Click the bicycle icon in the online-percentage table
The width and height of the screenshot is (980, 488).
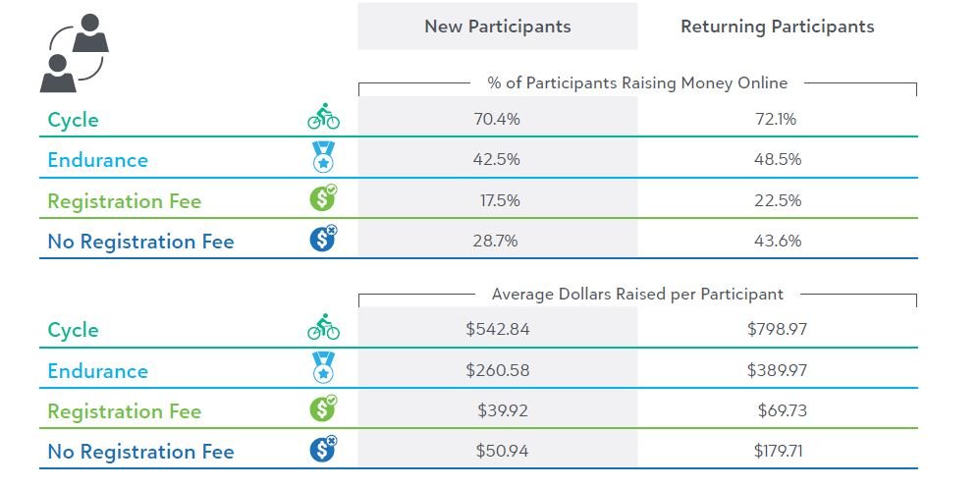tap(323, 119)
